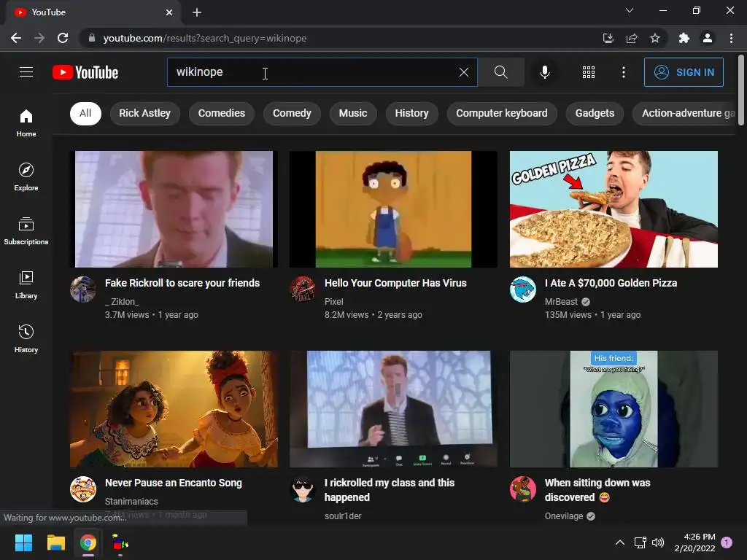Open Library in the sidebar
The height and width of the screenshot is (560, 747).
coord(26,285)
